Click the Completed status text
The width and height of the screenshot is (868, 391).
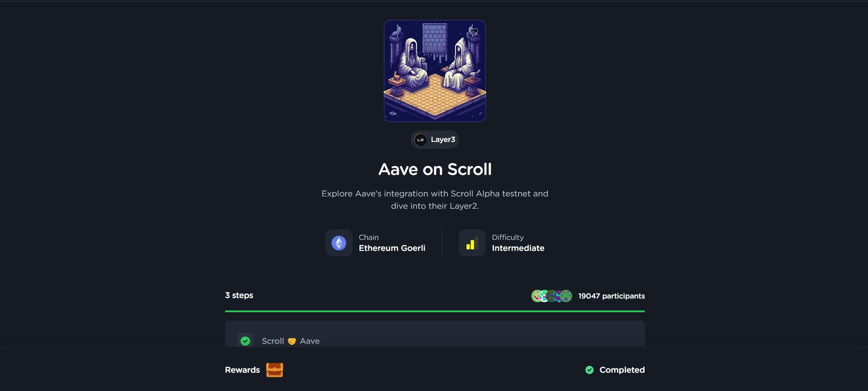tap(622, 370)
